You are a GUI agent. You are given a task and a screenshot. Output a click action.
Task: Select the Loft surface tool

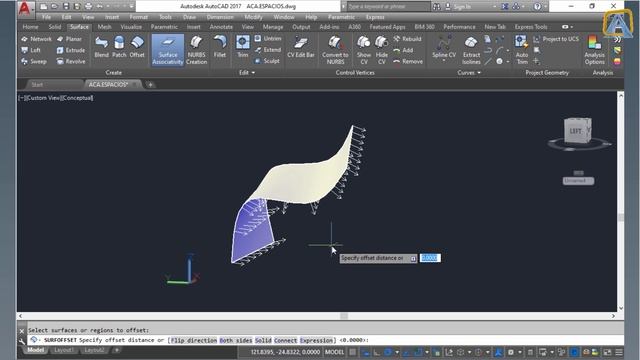(31, 50)
